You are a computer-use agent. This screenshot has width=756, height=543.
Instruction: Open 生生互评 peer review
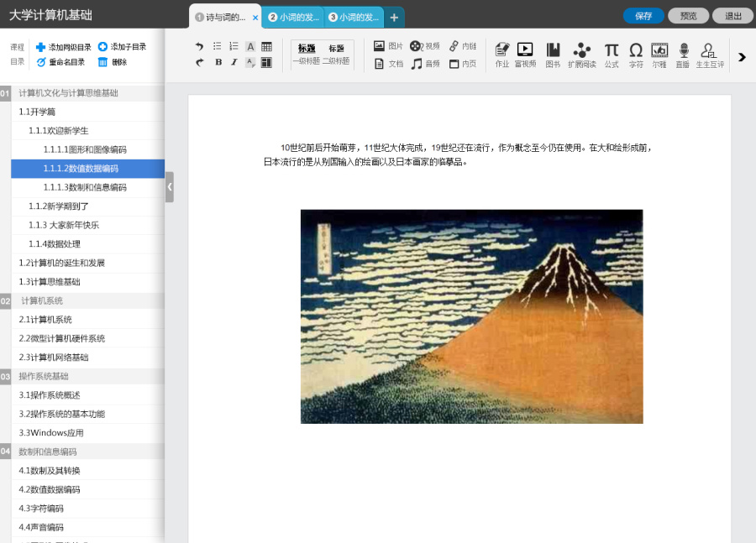point(710,55)
